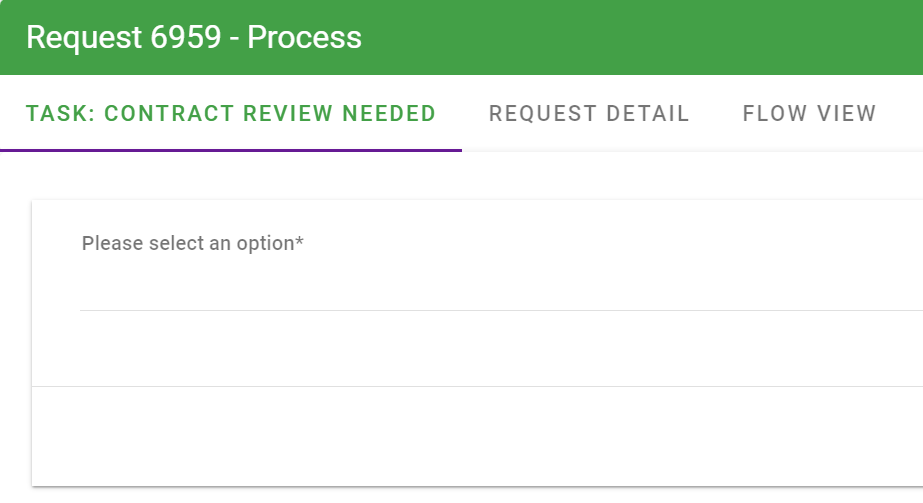This screenshot has height=503, width=923.
Task: Expand the 'Please select an option' dropdown
Action: [500, 288]
